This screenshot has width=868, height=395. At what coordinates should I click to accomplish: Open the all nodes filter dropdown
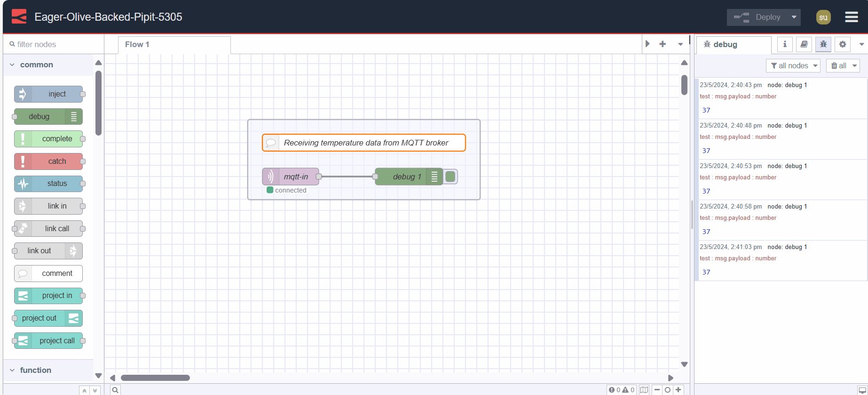[x=793, y=66]
